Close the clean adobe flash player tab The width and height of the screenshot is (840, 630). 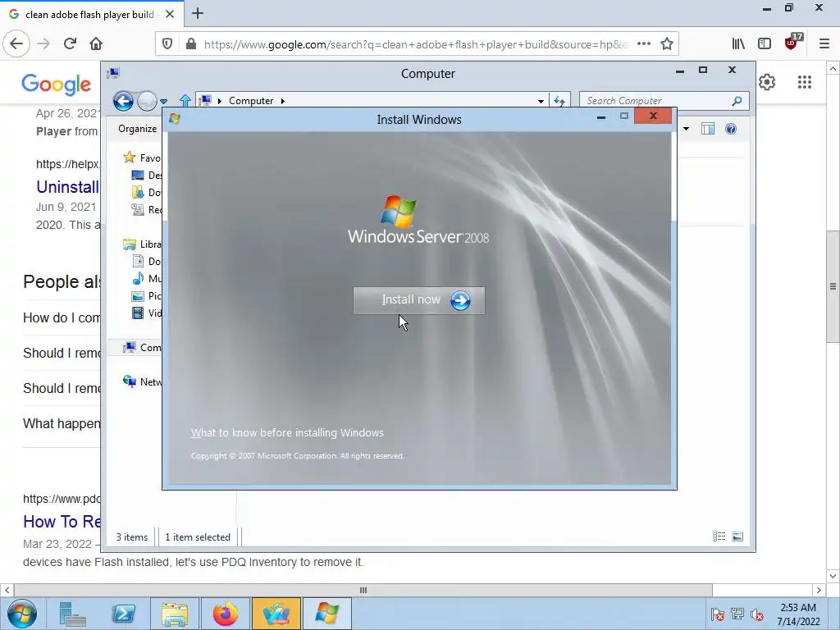coord(170,15)
